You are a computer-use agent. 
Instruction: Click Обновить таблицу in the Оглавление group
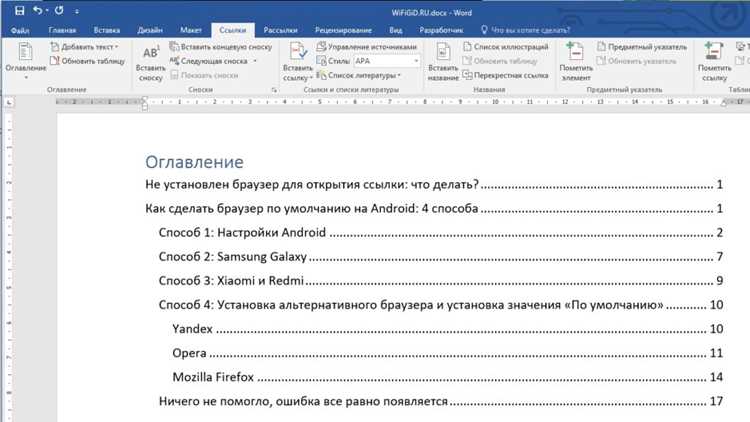coord(88,61)
